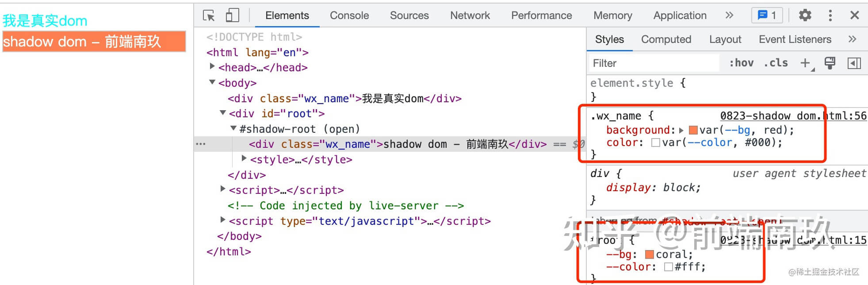Viewport: 868px width, 285px height.
Task: Expand the background shorthand property triangle
Action: tap(681, 130)
